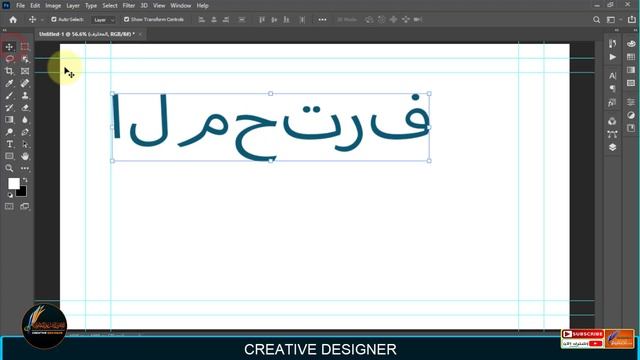Open the Layers panel icon
Screen dimensions: 640x360
pos(612,147)
